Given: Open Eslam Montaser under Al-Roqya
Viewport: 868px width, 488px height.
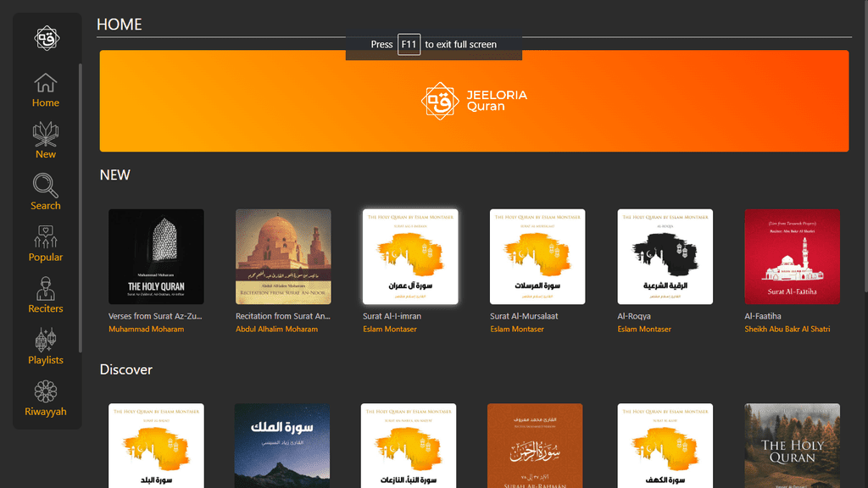Looking at the screenshot, I should coord(644,330).
